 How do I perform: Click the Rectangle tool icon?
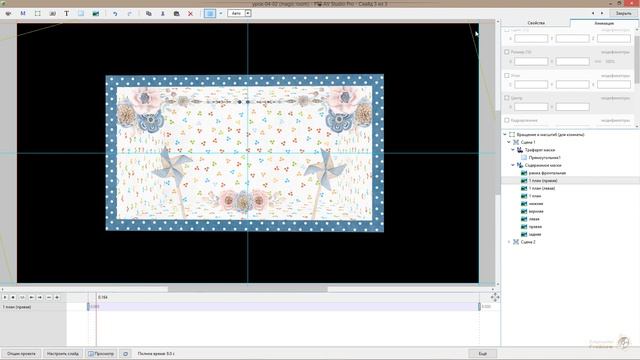(81, 13)
